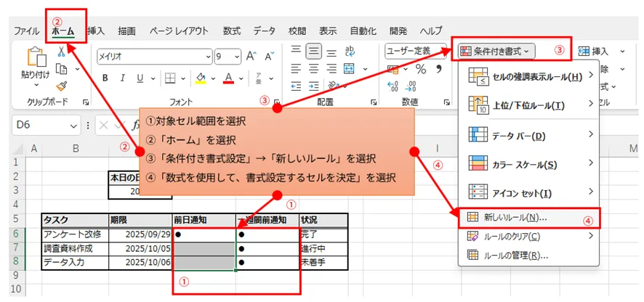644x302 pixels.
Task: Toggle underline formatting
Action: [x=140, y=78]
